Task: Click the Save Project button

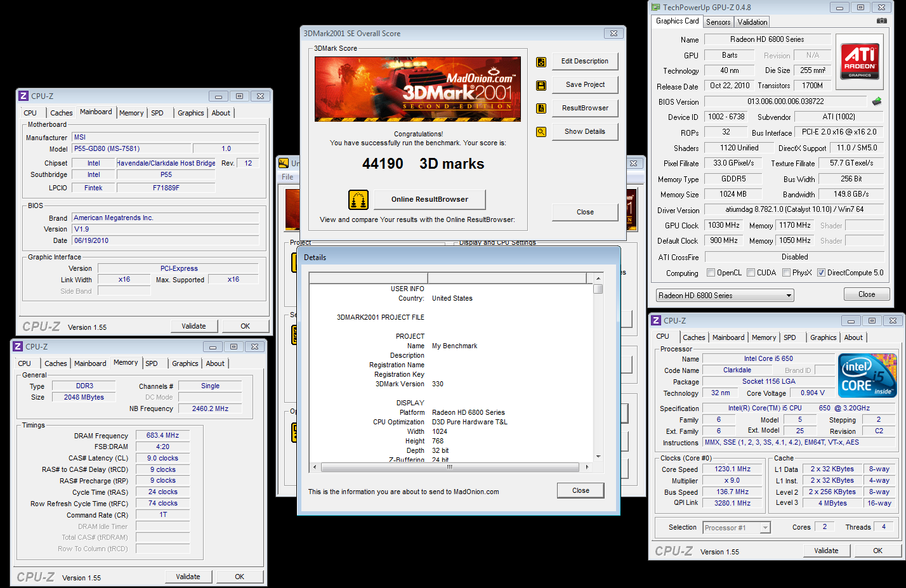Action: [585, 85]
